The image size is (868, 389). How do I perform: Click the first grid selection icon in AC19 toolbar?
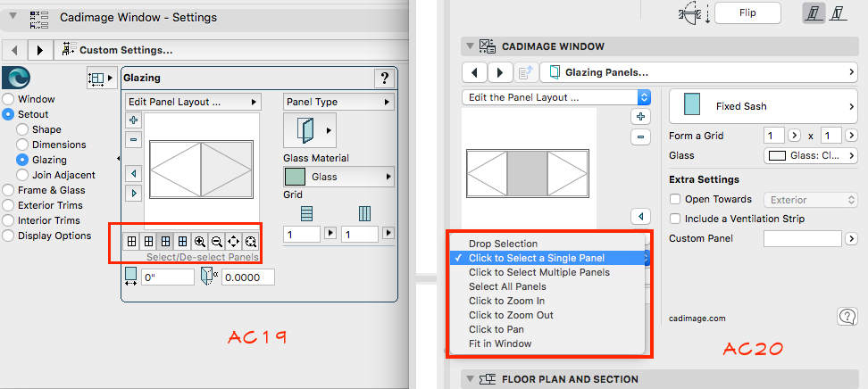coord(131,241)
